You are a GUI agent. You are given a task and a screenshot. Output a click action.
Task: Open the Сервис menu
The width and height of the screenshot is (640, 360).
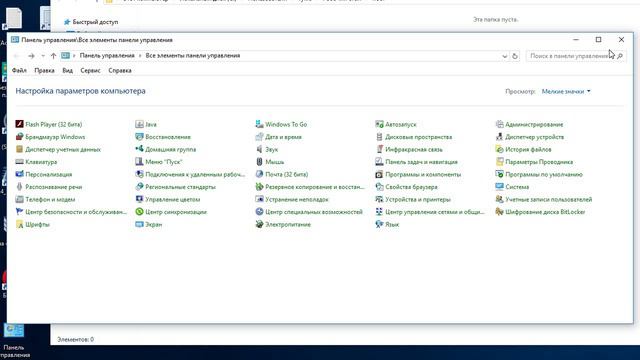tap(90, 71)
